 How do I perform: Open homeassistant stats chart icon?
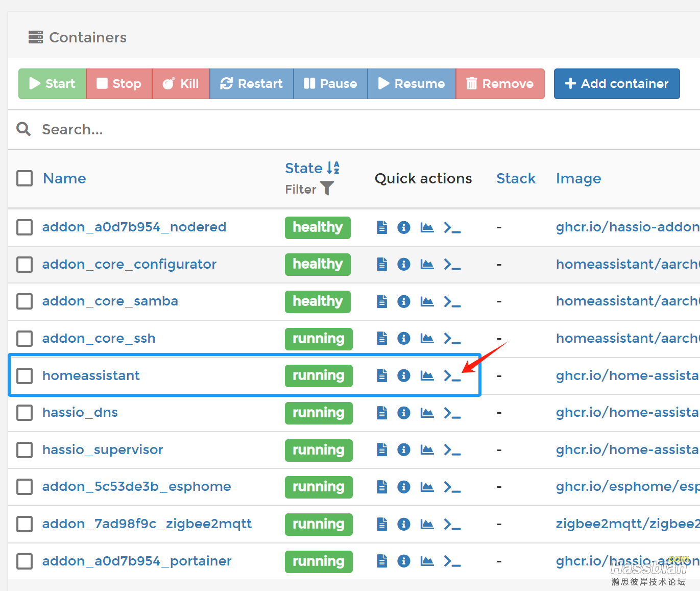click(427, 375)
